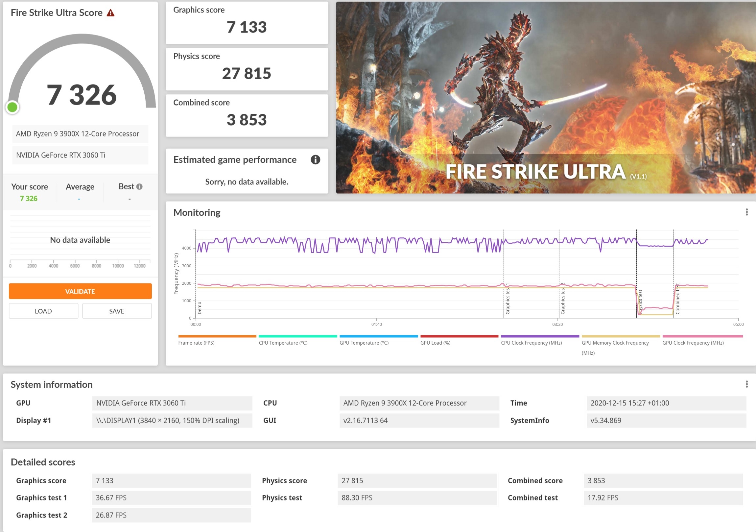Screen dimensions: 756x532
Task: Click the GUI version v2.16.7113 64
Action: pos(419,420)
